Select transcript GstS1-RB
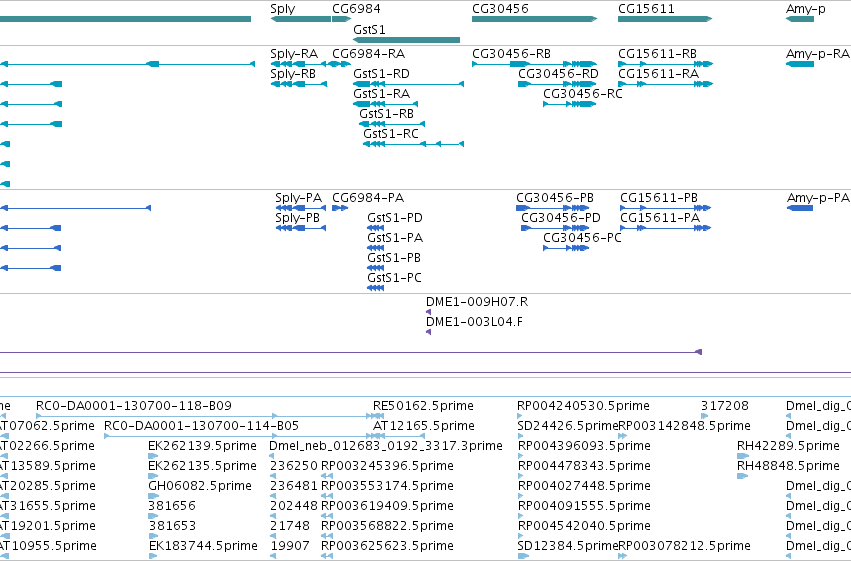 [386, 114]
